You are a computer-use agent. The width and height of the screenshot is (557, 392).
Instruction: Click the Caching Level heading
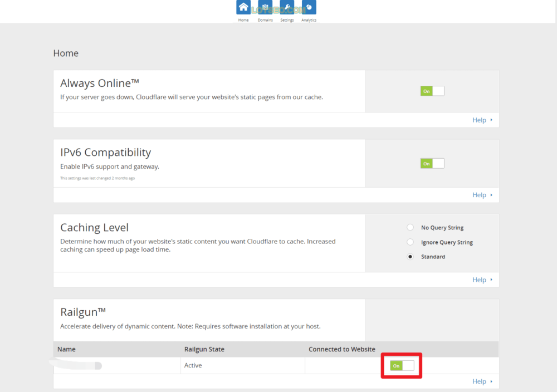pos(94,227)
